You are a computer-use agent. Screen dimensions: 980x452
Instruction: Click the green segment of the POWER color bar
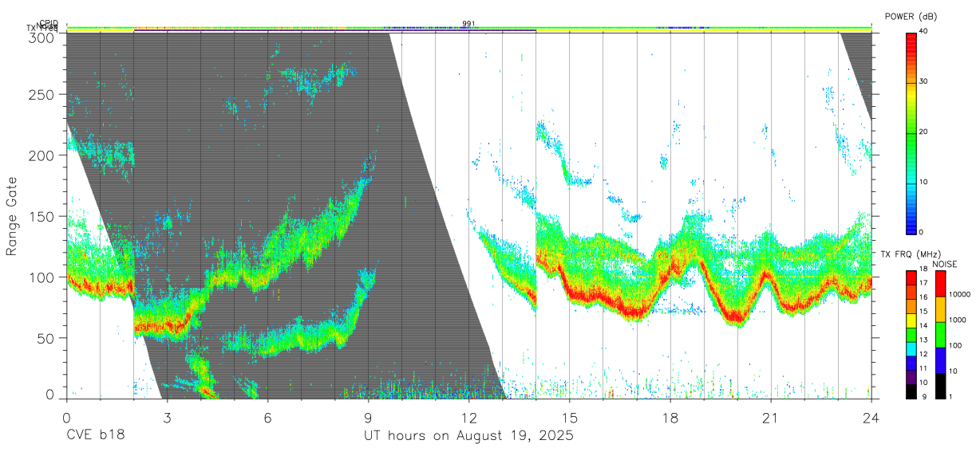click(911, 158)
